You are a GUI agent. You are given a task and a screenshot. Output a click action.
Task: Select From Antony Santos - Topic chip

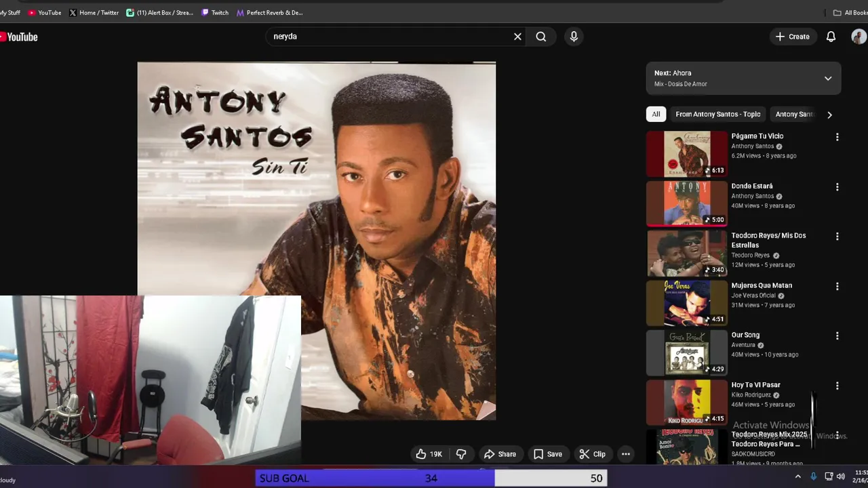pos(717,115)
